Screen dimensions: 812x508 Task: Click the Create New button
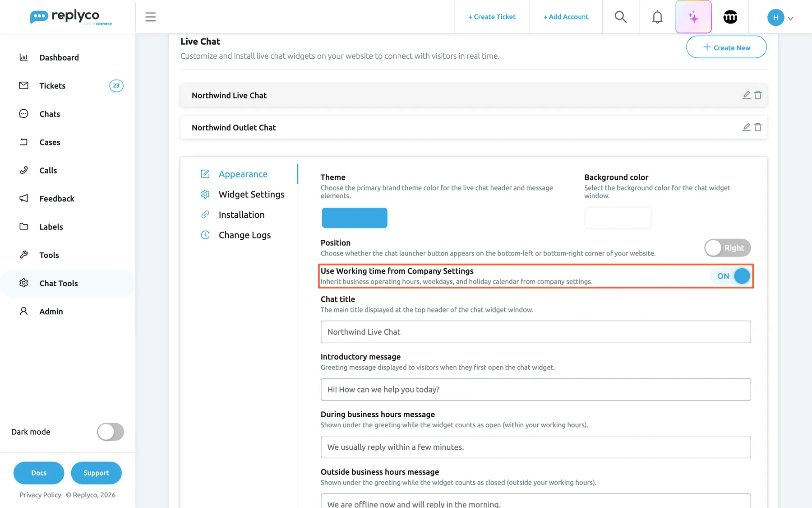tap(726, 47)
